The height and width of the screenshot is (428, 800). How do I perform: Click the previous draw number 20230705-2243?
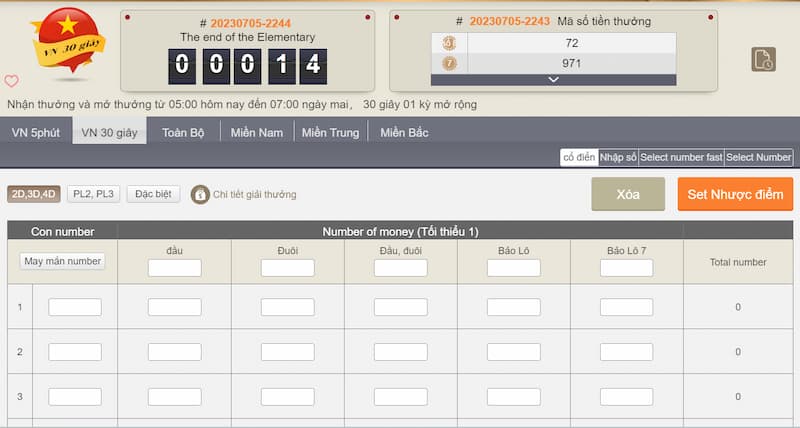point(509,21)
